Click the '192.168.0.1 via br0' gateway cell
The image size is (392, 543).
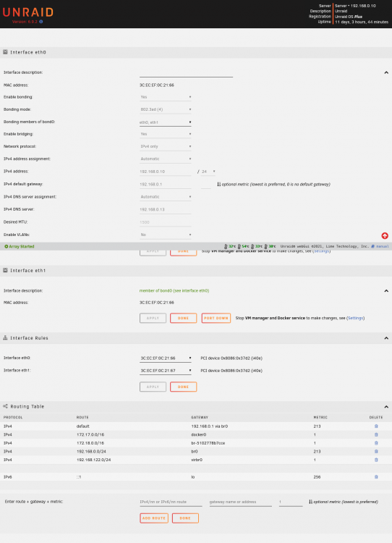(x=210, y=426)
